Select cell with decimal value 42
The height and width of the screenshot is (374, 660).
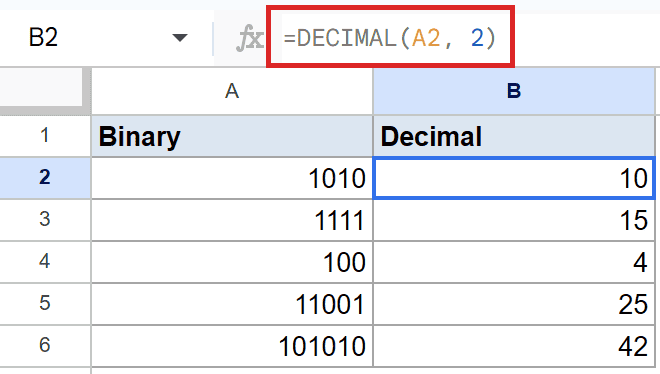(x=514, y=346)
